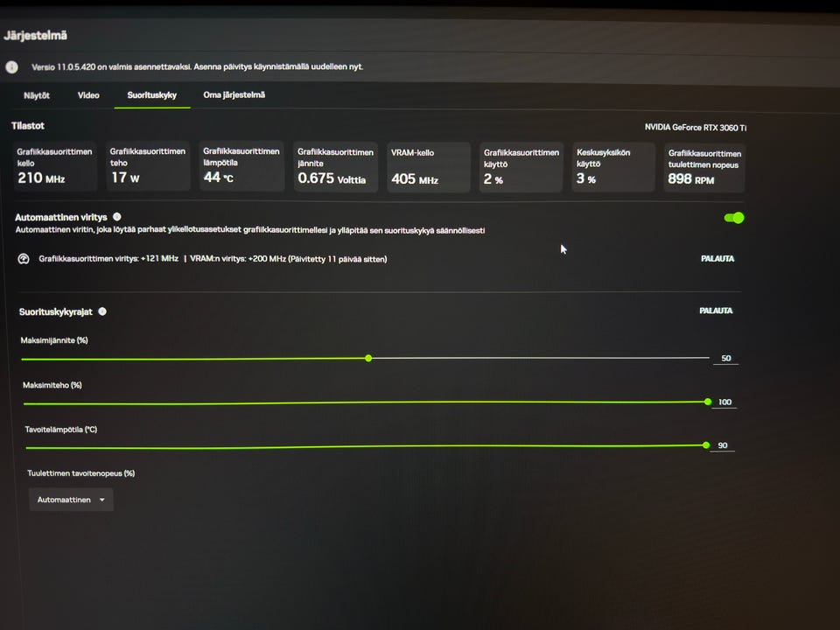Click the info icon beside the update notice
The image size is (840, 630).
tap(11, 67)
